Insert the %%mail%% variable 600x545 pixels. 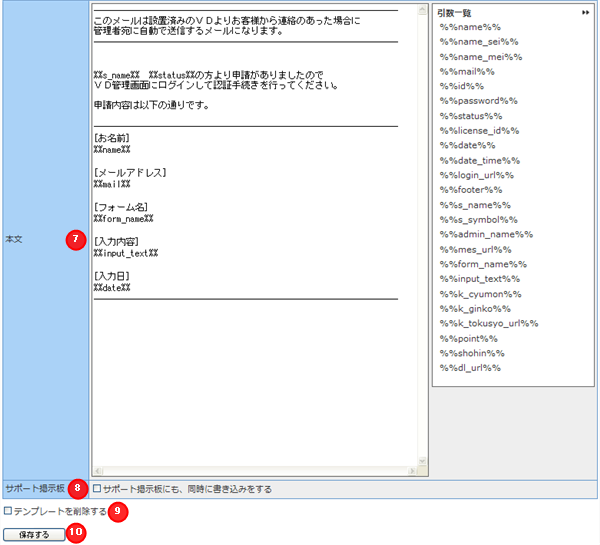coord(467,72)
